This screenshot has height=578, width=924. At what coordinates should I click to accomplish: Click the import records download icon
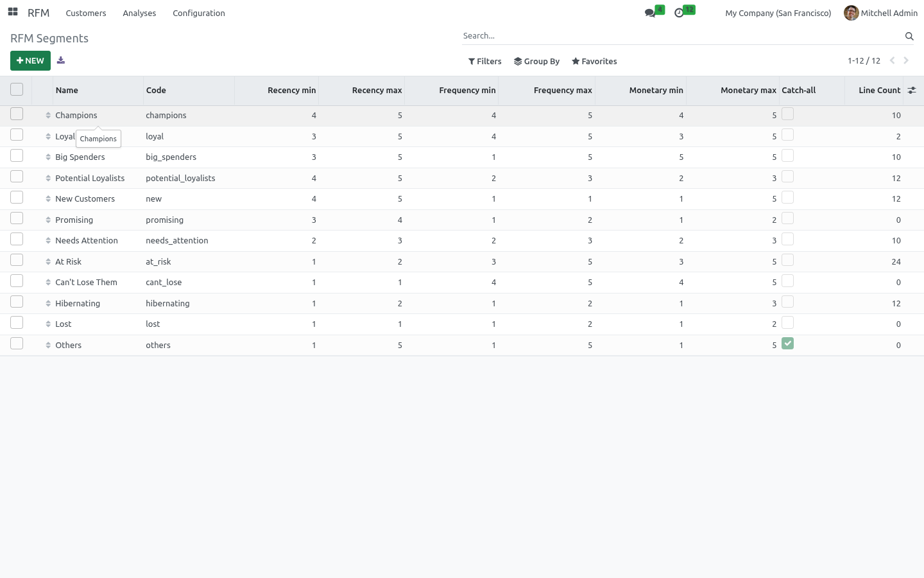pyautogui.click(x=61, y=60)
